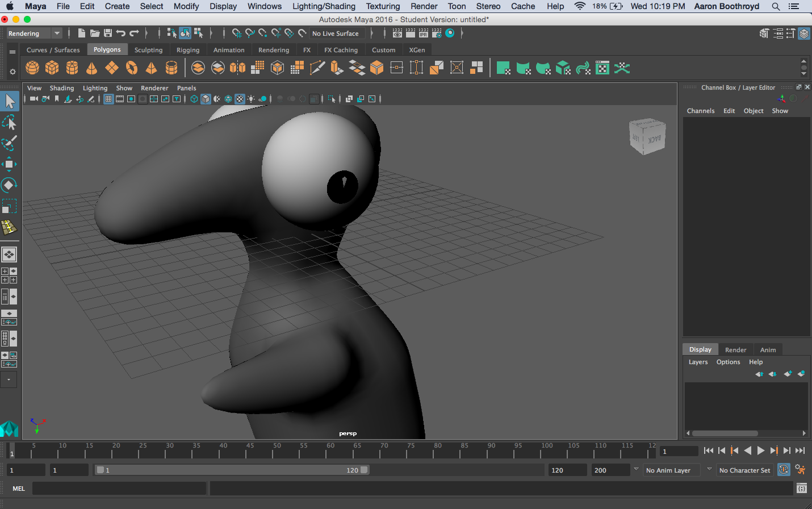Select the Move tool in the toolbox
Image resolution: width=812 pixels, height=509 pixels.
click(x=9, y=164)
